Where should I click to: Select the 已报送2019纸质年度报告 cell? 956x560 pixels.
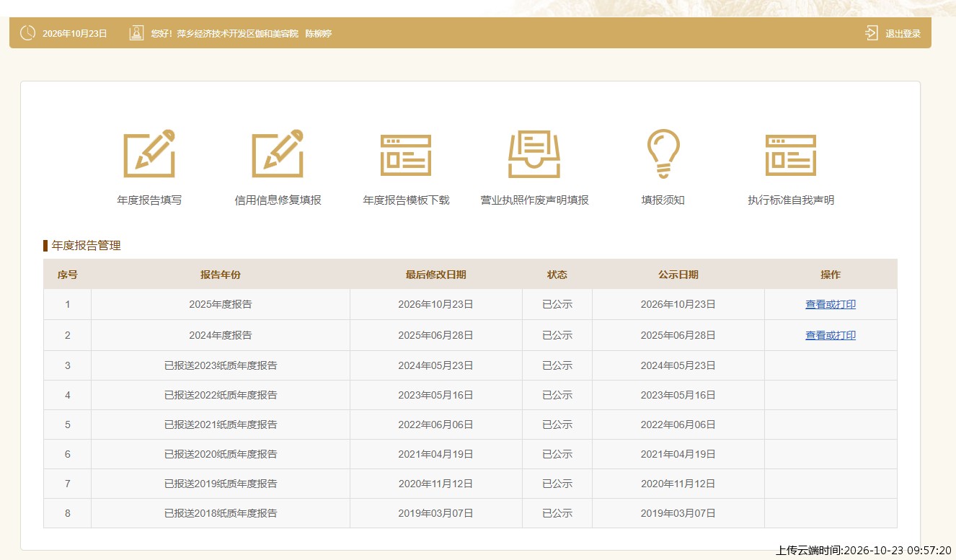coord(221,484)
